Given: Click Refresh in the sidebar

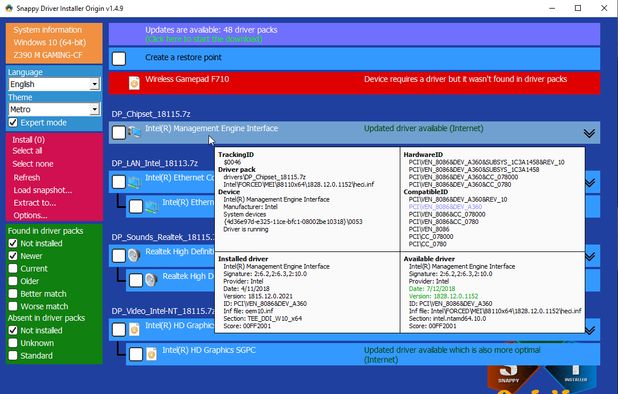Looking at the screenshot, I should pyautogui.click(x=27, y=177).
